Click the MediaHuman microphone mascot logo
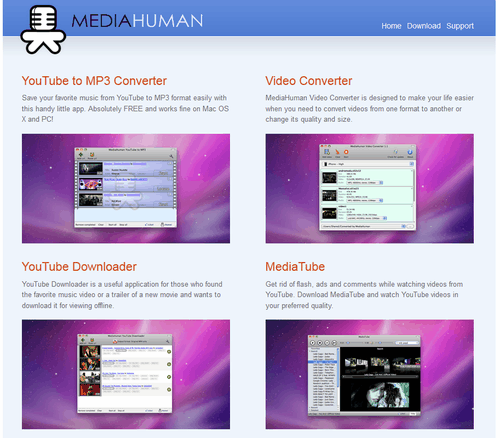The width and height of the screenshot is (500, 438). 43,29
